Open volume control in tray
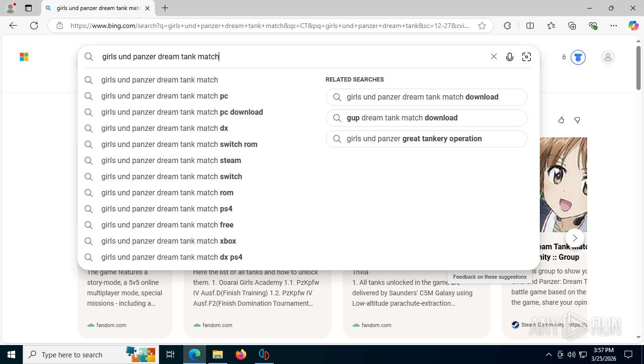 coord(571,355)
